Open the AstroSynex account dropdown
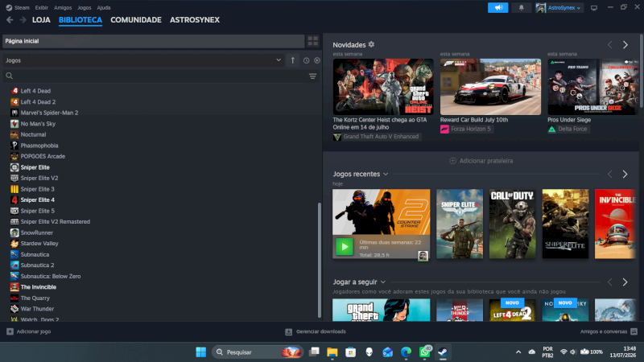644x362 pixels. [559, 8]
